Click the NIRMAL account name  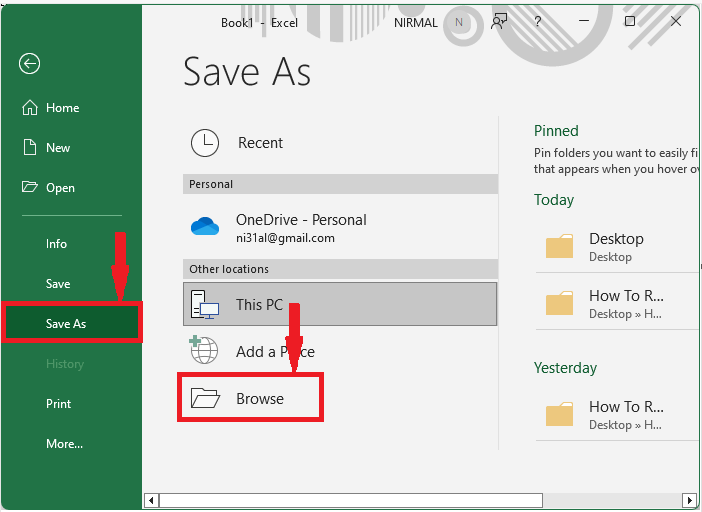[x=416, y=23]
